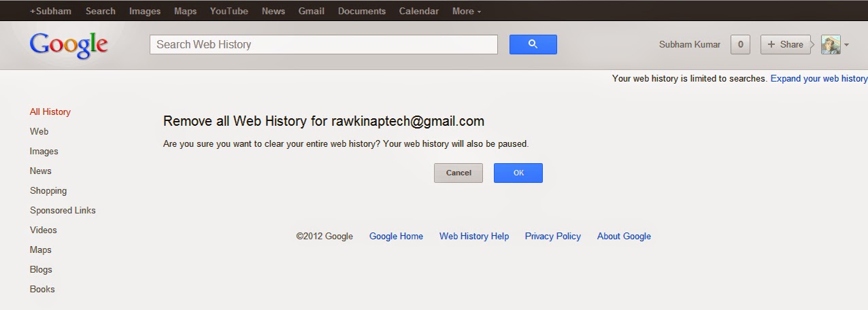The height and width of the screenshot is (310, 868).
Task: Cancel removing web history
Action: [x=458, y=173]
